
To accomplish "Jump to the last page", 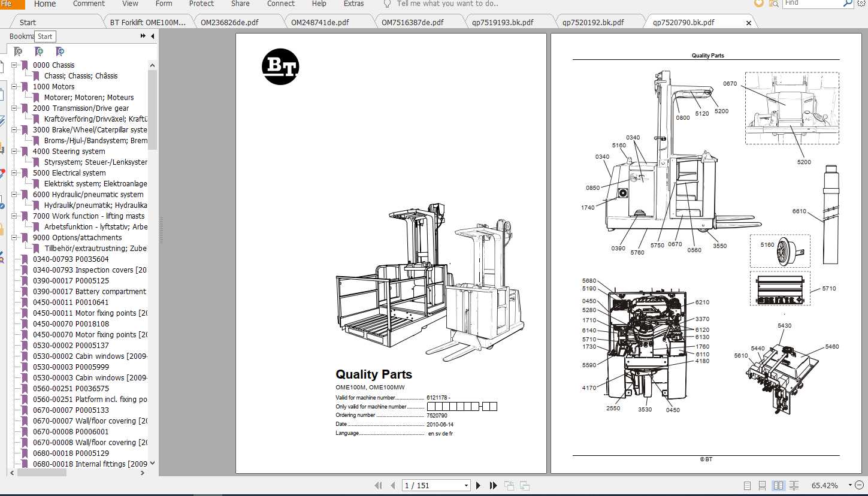I will coord(494,485).
